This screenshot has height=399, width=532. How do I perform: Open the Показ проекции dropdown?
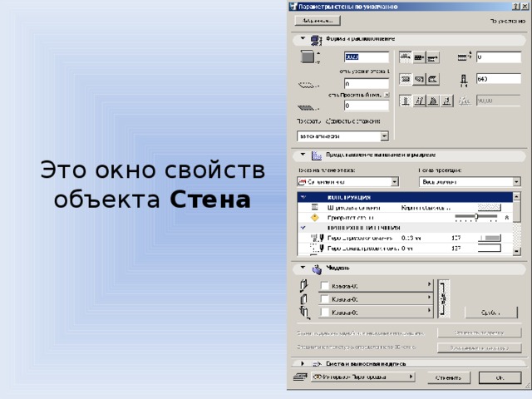coord(470,182)
